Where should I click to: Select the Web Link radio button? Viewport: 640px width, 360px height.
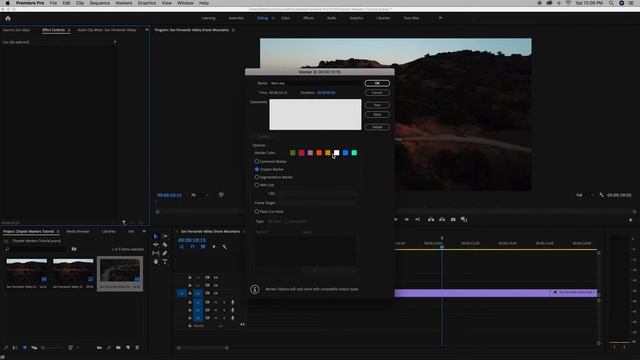coord(257,185)
